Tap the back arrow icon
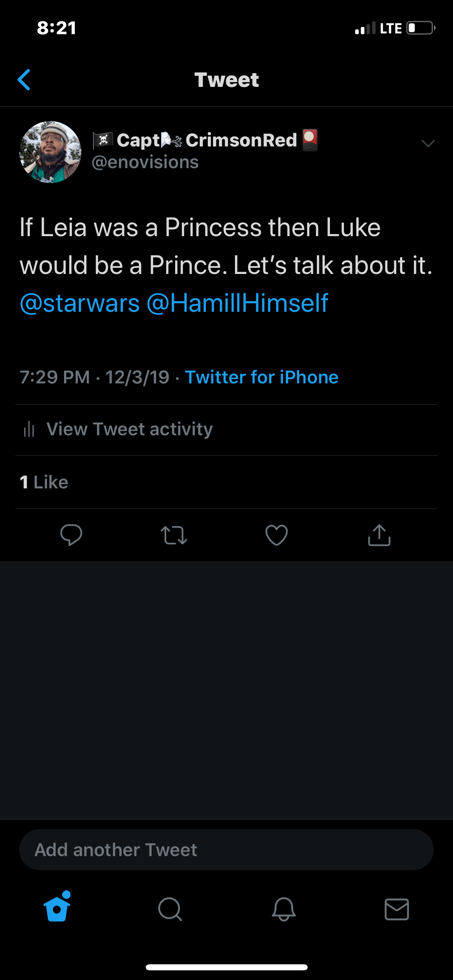Viewport: 453px width, 980px height. [x=24, y=80]
